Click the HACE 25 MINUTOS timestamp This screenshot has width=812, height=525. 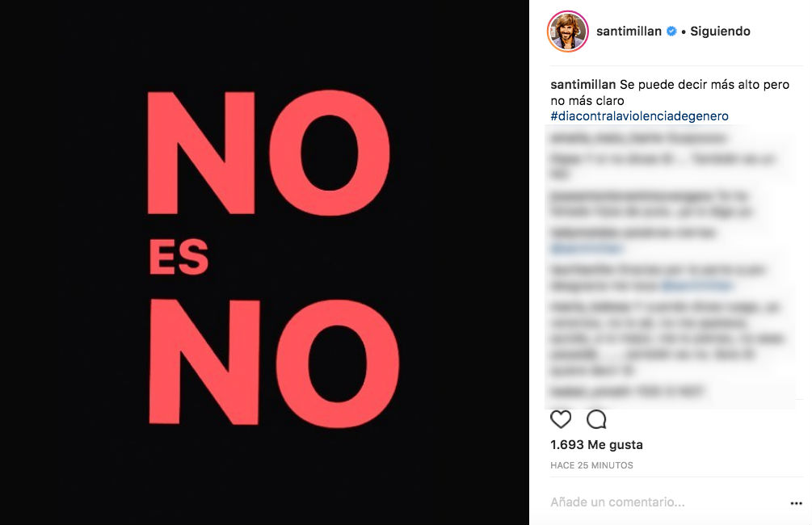pos(591,465)
